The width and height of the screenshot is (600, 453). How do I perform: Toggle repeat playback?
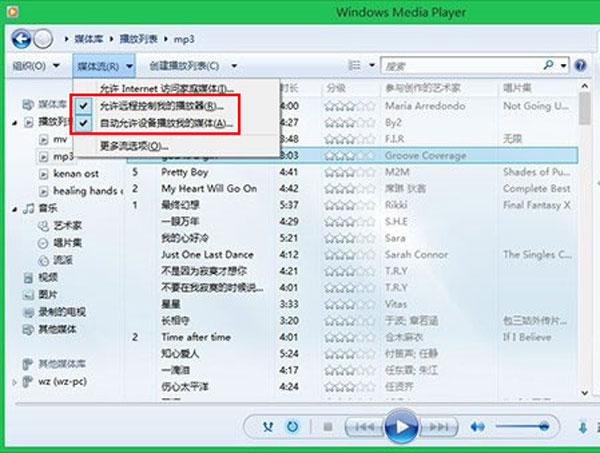tap(292, 426)
